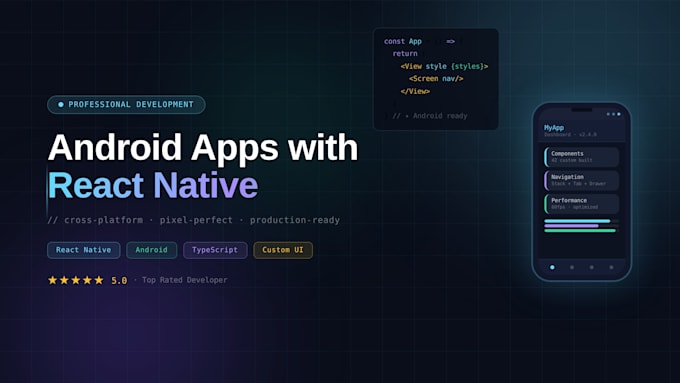
Task: Click the Android ready code comment
Action: [x=430, y=116]
